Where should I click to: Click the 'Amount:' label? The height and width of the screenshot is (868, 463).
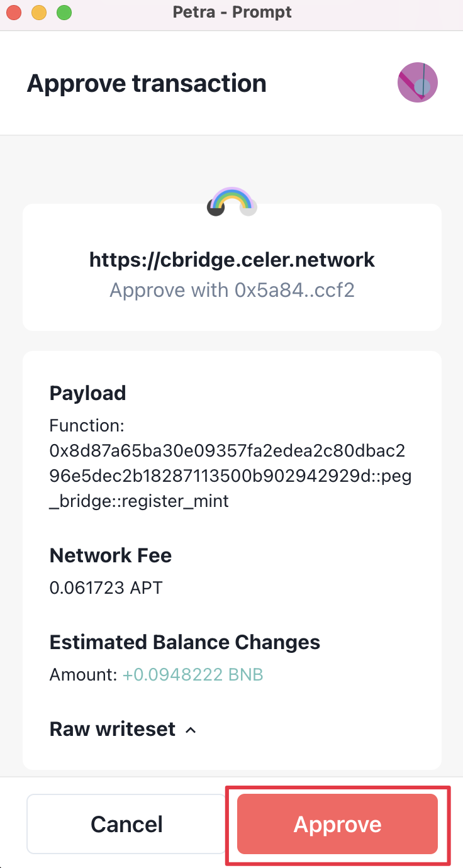[x=83, y=675]
